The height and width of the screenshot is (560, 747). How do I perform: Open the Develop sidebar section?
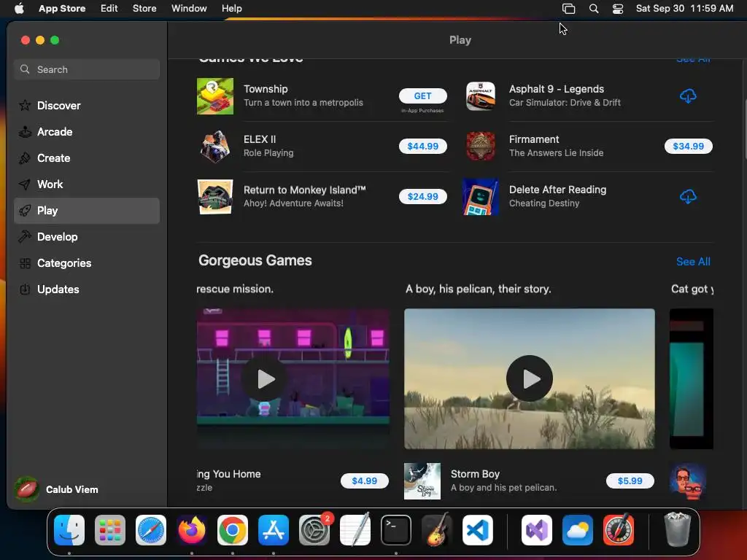pyautogui.click(x=87, y=237)
